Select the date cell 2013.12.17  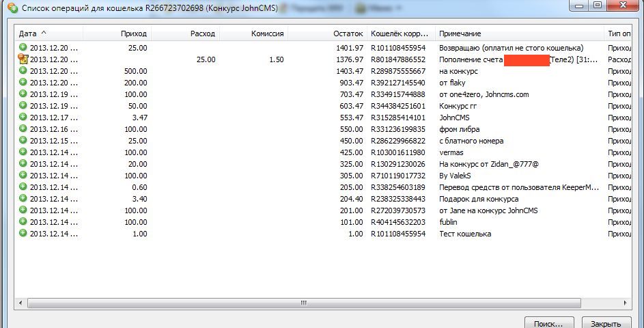53,118
